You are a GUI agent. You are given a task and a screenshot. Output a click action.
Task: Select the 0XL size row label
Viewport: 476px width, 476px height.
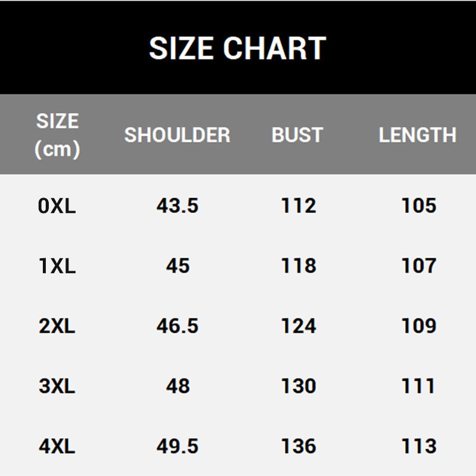coord(57,206)
